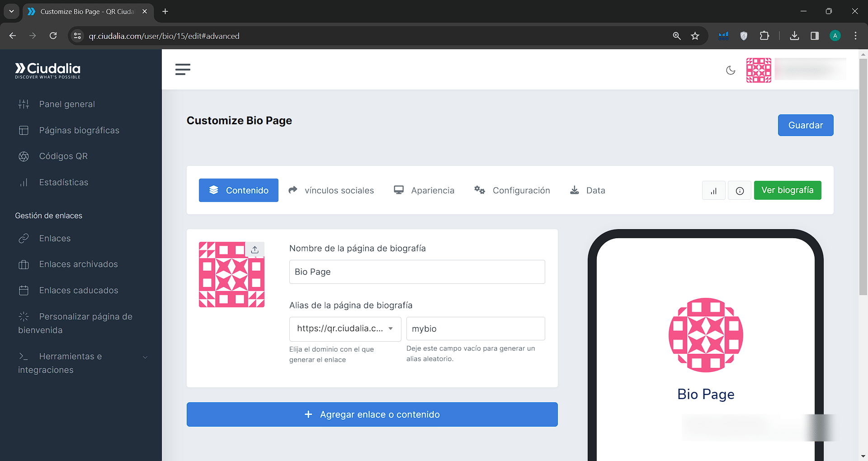Toggle dark mode moon icon
Viewport: 868px width, 461px height.
(x=731, y=70)
